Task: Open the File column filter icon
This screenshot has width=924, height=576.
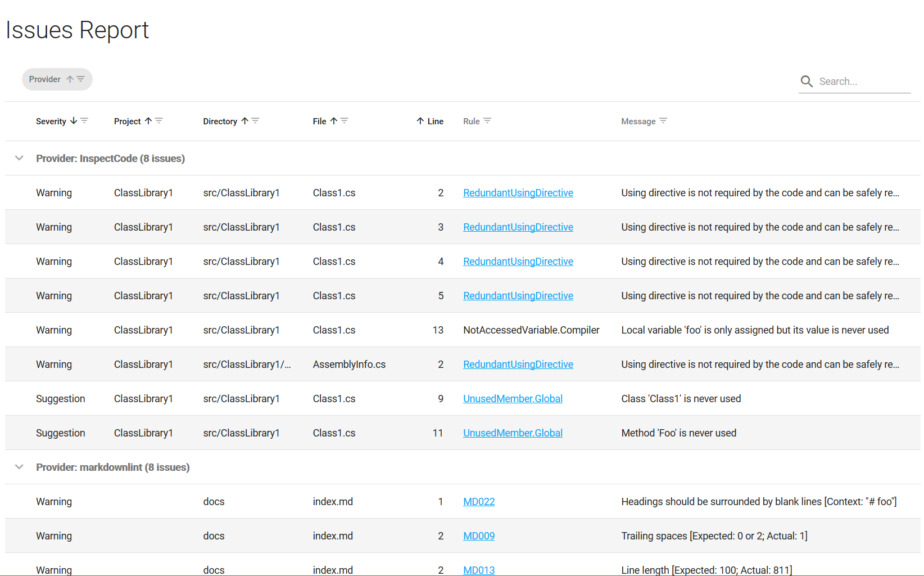Action: pos(345,121)
